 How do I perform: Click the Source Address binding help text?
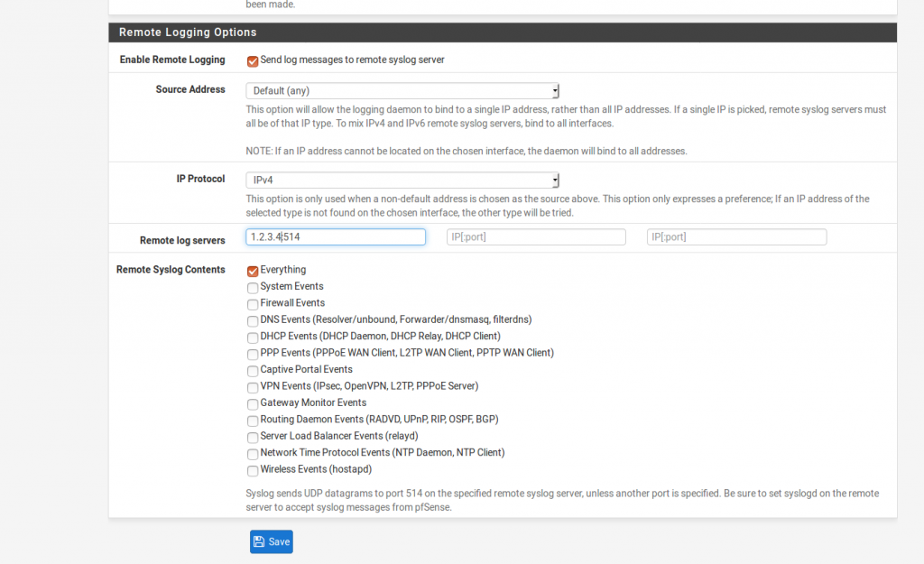tap(566, 116)
